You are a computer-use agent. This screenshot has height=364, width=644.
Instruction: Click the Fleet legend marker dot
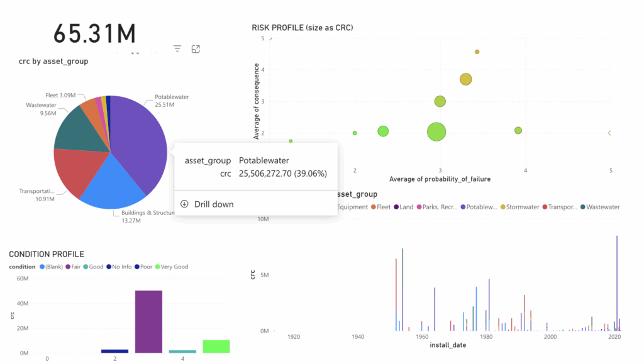(x=373, y=207)
